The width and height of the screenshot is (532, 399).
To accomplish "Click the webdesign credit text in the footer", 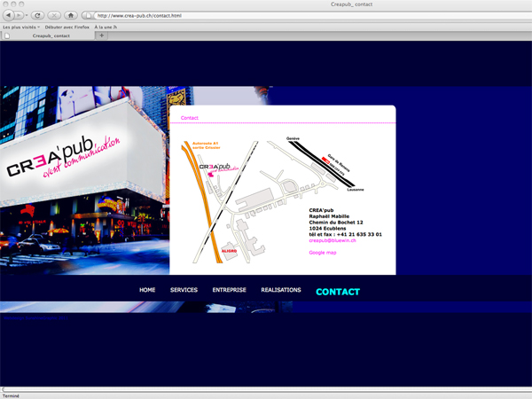I will pos(35,318).
